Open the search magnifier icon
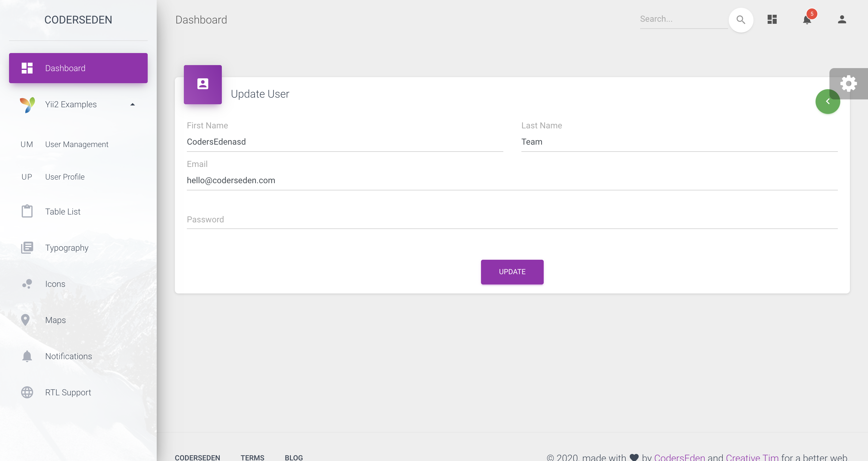This screenshot has height=461, width=868. pyautogui.click(x=741, y=20)
